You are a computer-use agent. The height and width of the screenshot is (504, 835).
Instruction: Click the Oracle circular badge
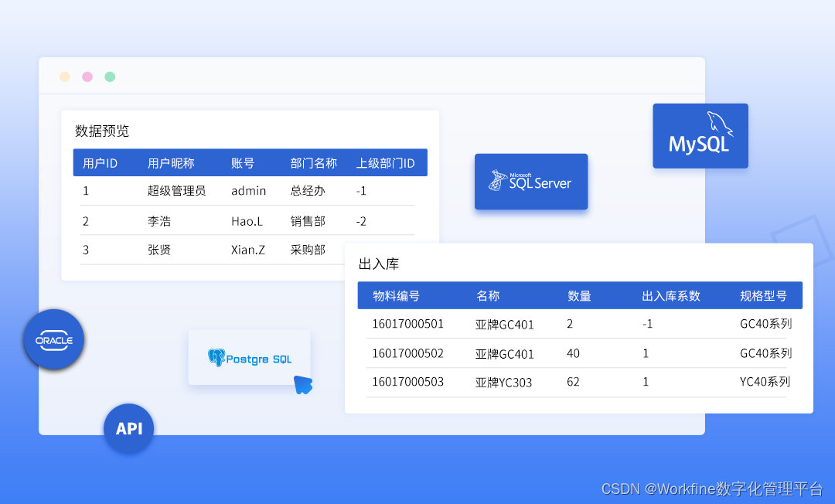[54, 339]
